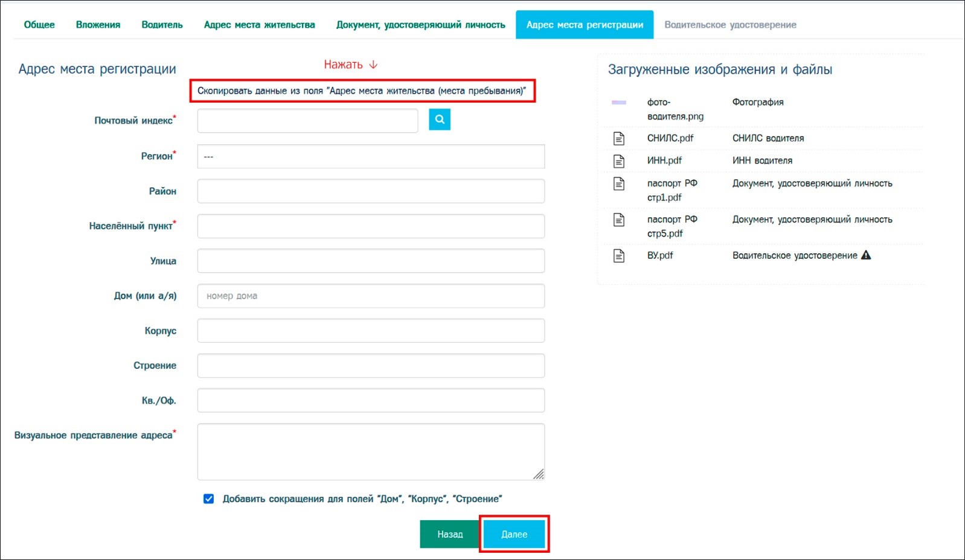Click the 'СНИЛС водителя' label
Screen dimensions: 965x560
768,138
